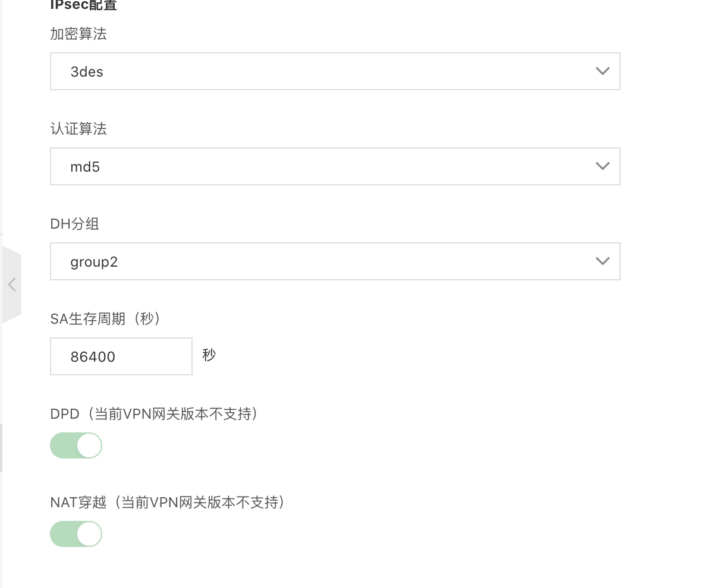
Task: Click the SA生存周期 input showing 86400
Action: [121, 356]
